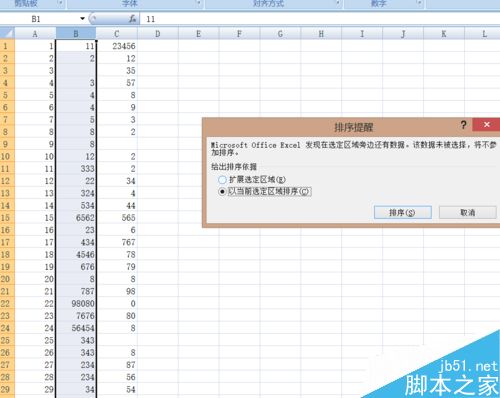Viewport: 500px width, 398px height.
Task: Select column L header
Action: coord(482,34)
